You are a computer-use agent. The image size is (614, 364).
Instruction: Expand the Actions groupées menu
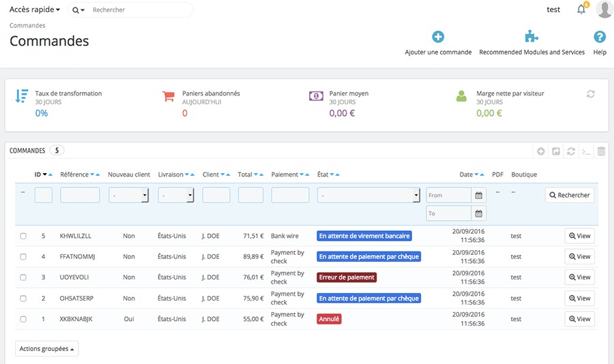[x=46, y=349]
